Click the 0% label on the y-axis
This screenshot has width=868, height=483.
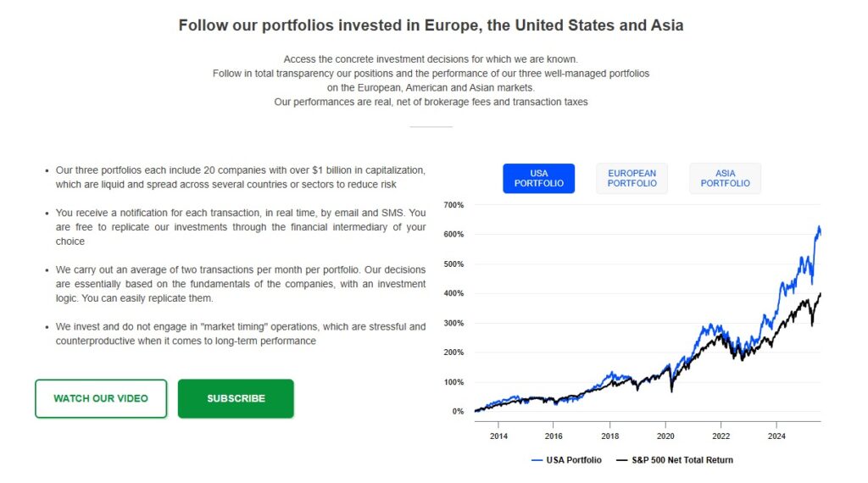[457, 412]
